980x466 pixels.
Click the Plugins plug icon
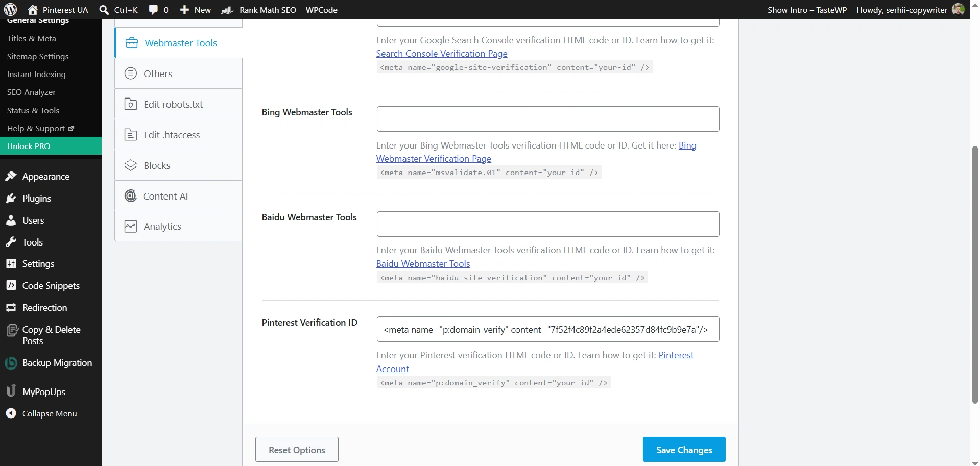click(x=11, y=199)
